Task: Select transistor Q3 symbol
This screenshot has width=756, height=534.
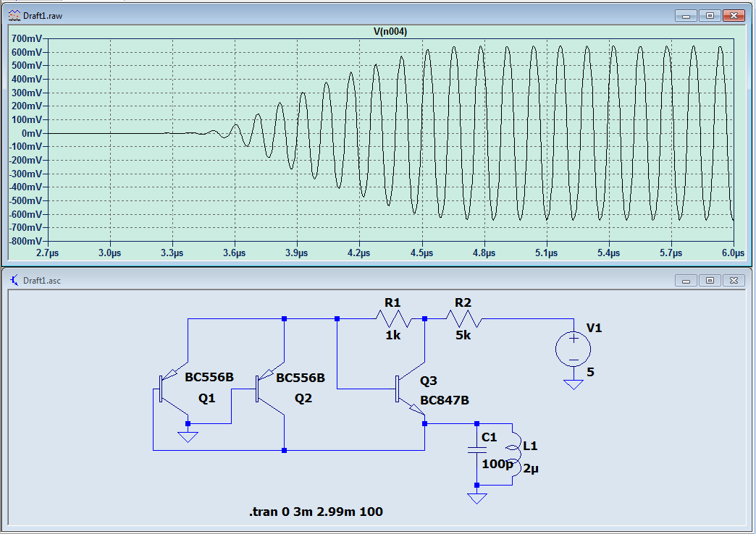Action: [411, 389]
